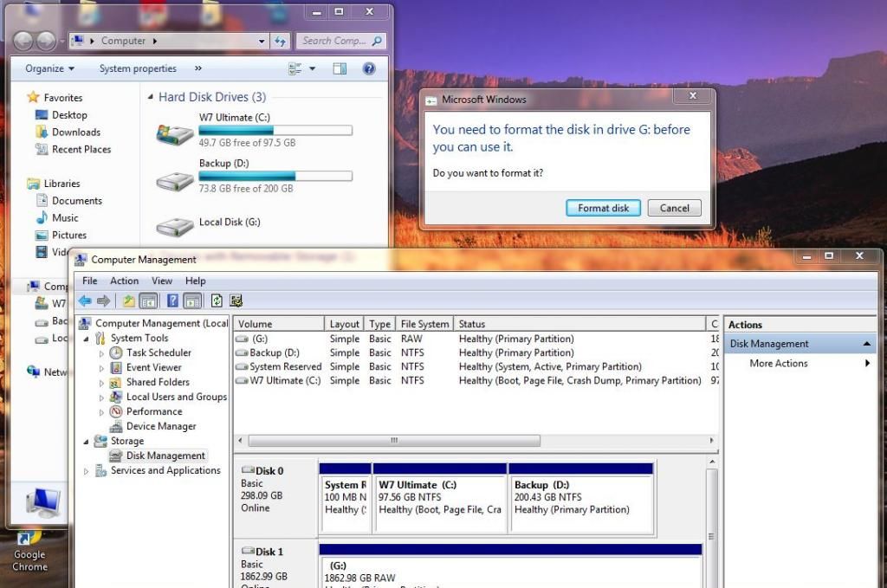Click the Disk 0 icon in graphical view
This screenshot has width=887, height=588.
[x=248, y=470]
